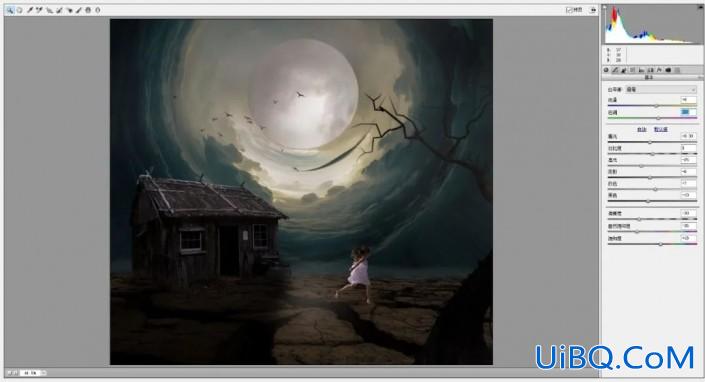This screenshot has height=382, width=705.
Task: Toggle the Preview (预览) checkbox
Action: click(x=569, y=10)
